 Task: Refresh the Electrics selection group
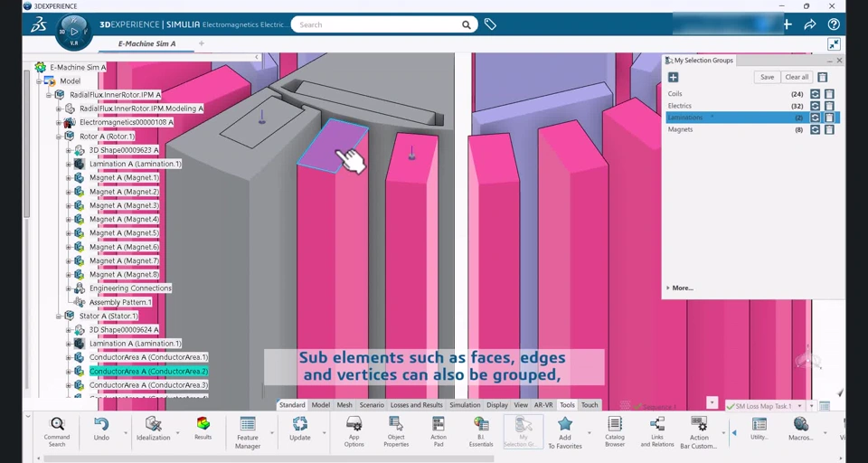coord(815,106)
